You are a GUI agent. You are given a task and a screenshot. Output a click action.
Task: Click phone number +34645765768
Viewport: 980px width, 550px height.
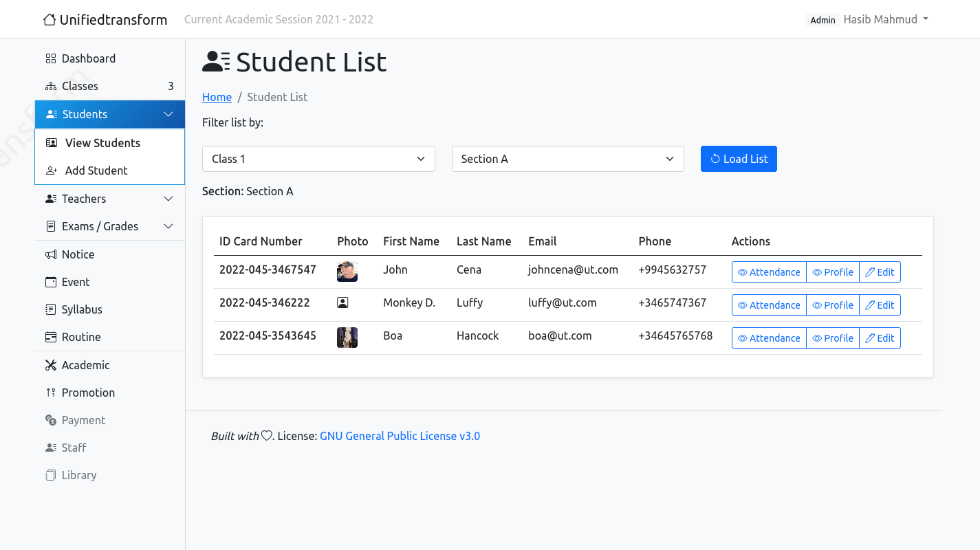[x=675, y=335]
